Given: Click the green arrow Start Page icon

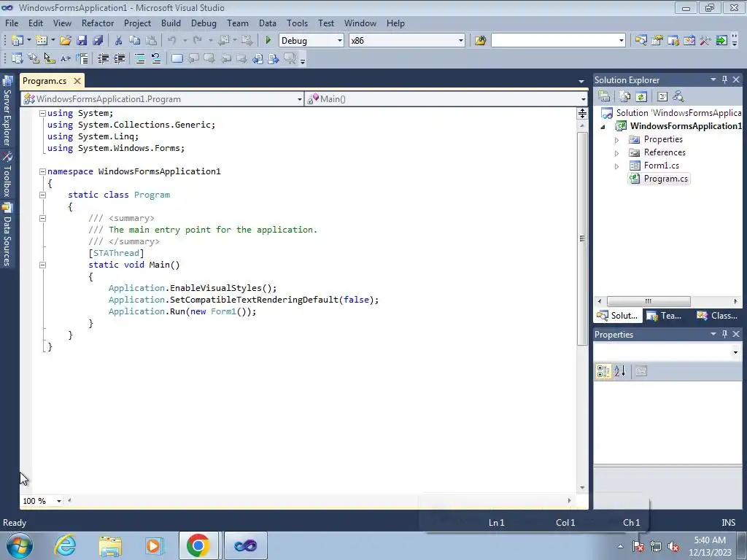Looking at the screenshot, I should pyautogui.click(x=721, y=41).
